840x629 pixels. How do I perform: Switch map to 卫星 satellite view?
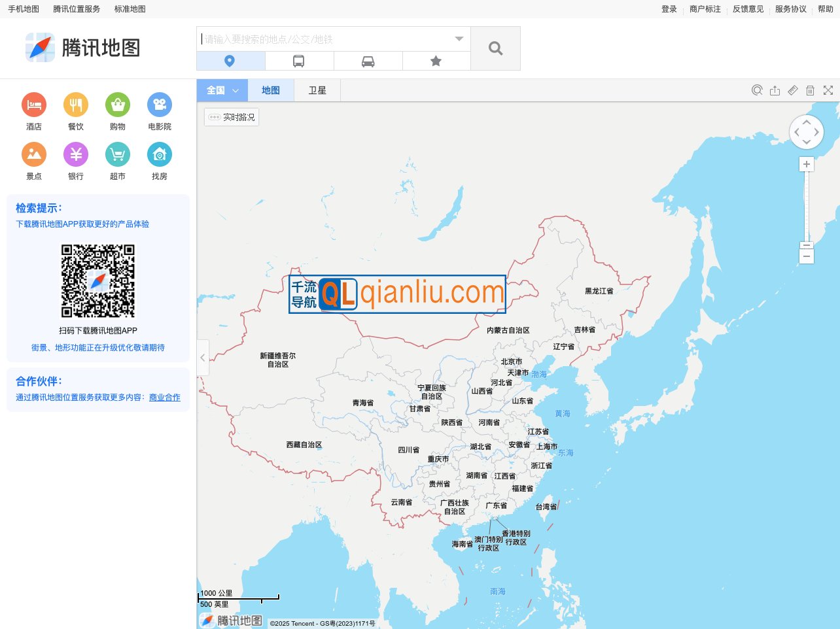tap(317, 90)
